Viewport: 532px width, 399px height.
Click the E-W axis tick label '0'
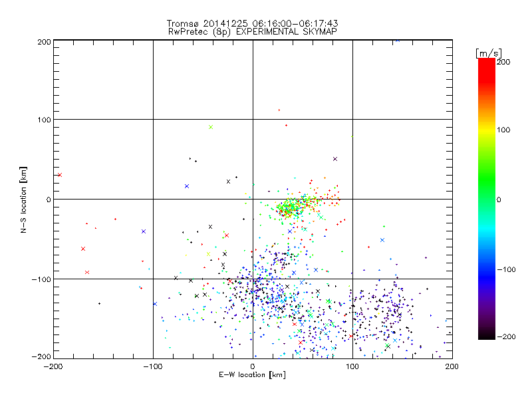253,366
